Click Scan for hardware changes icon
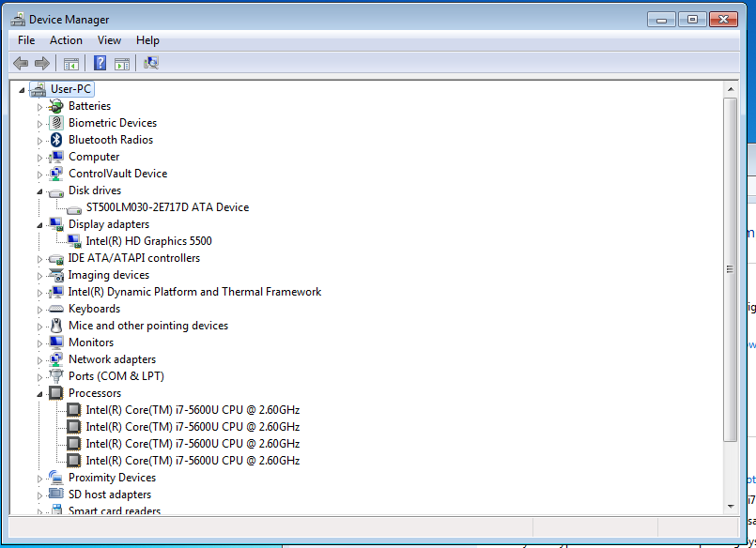This screenshot has height=548, width=756. (151, 63)
